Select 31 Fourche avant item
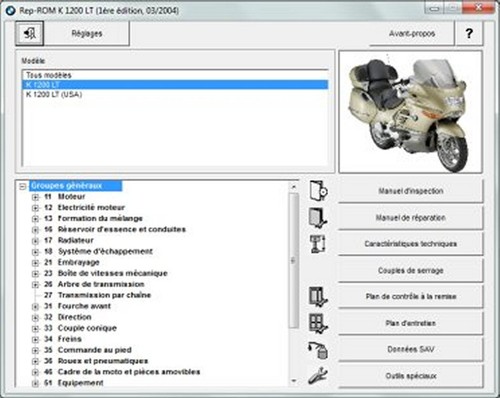The width and height of the screenshot is (500, 398). pos(77,306)
